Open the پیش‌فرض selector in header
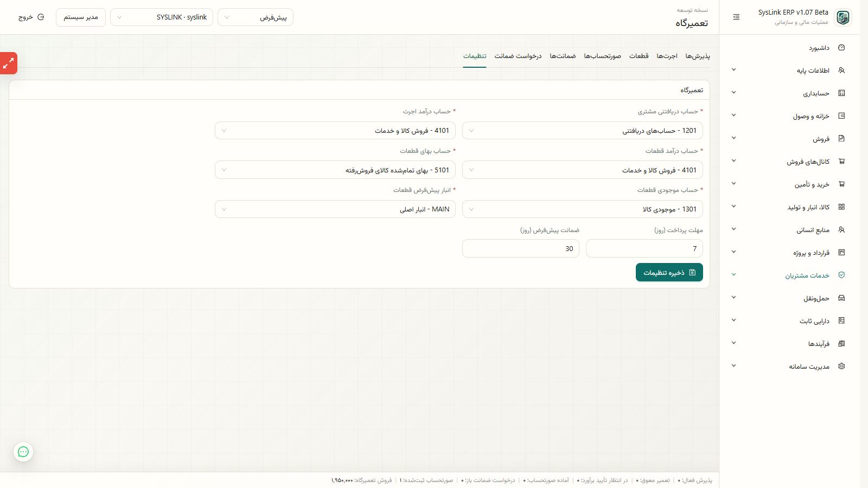 click(x=256, y=17)
